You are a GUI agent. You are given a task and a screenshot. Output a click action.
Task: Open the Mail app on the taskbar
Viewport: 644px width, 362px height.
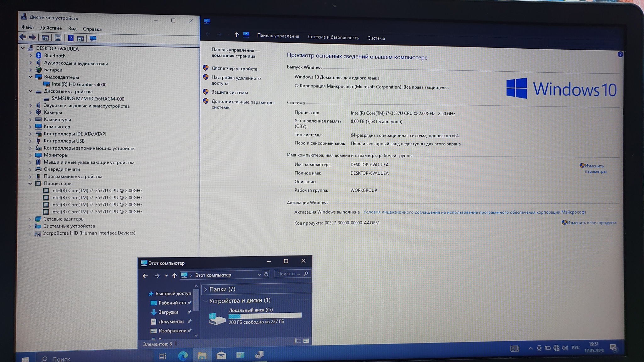tap(221, 355)
